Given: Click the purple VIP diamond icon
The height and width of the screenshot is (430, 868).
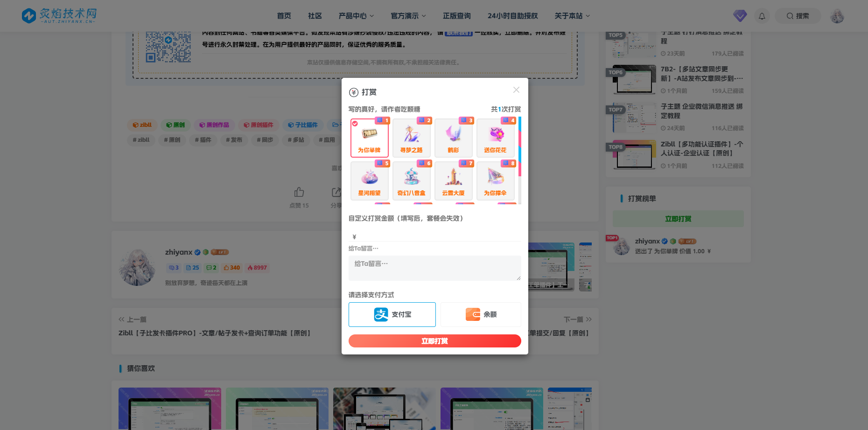Looking at the screenshot, I should [740, 16].
